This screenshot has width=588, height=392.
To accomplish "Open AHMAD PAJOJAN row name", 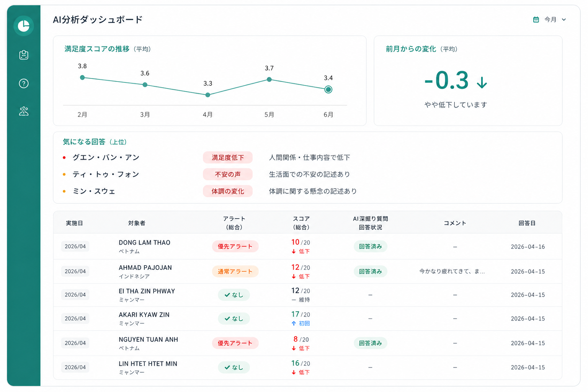I will click(x=145, y=268).
